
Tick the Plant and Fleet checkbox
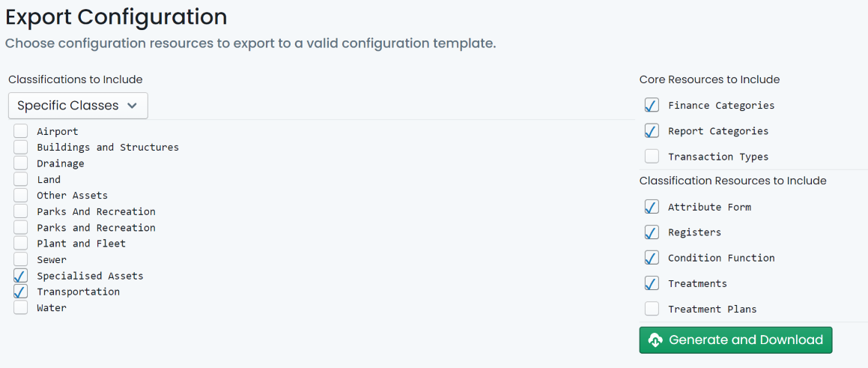(x=20, y=244)
